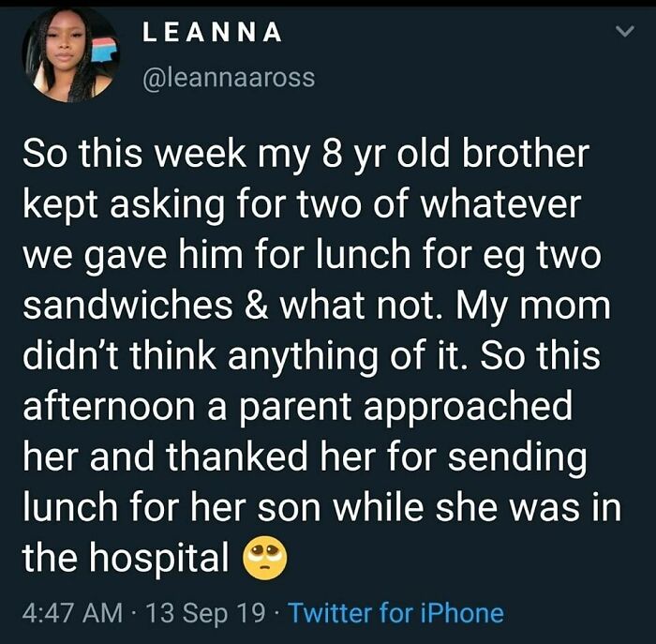
Task: Tap the number '8' in the tweet text
Action: (333, 154)
